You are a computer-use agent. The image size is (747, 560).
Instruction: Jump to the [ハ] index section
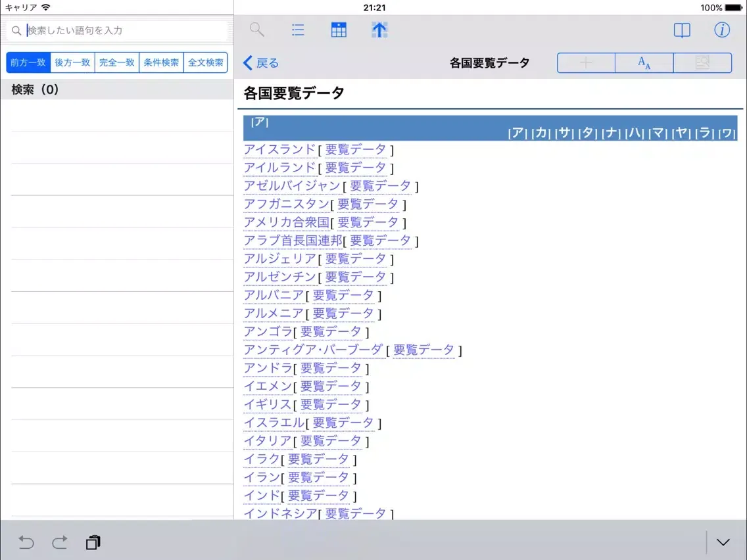(x=634, y=133)
